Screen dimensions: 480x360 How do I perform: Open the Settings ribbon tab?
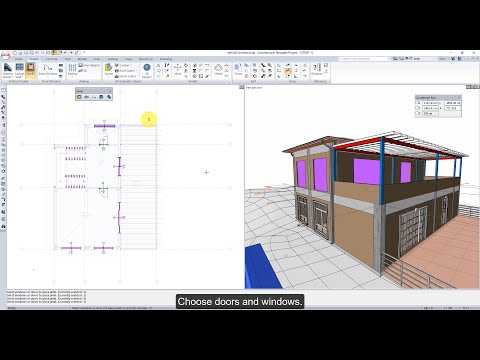tap(113, 59)
